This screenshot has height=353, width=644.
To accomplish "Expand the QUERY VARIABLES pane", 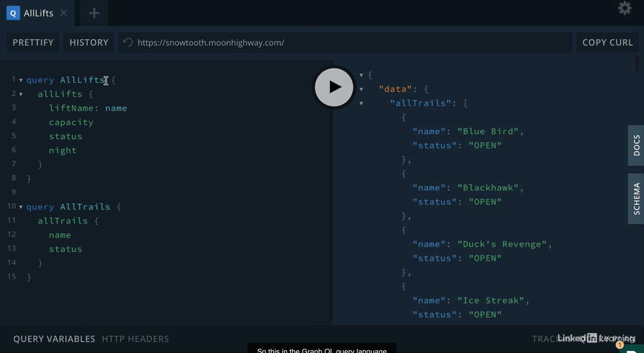I will coord(54,339).
